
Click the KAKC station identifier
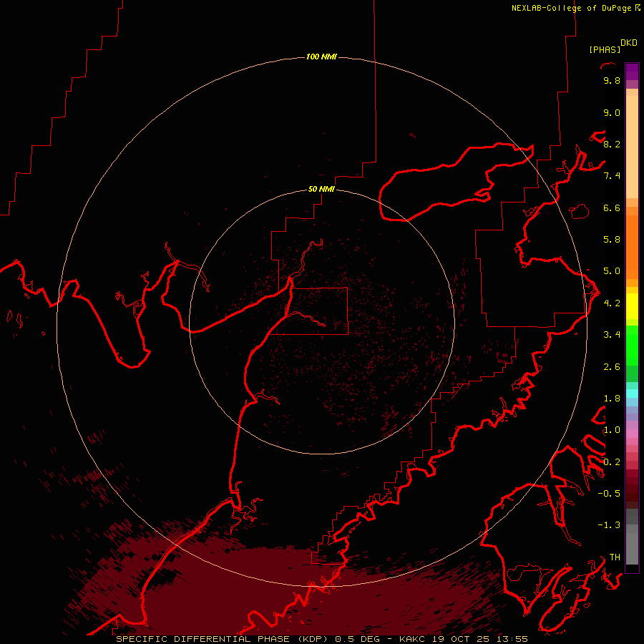[413, 639]
